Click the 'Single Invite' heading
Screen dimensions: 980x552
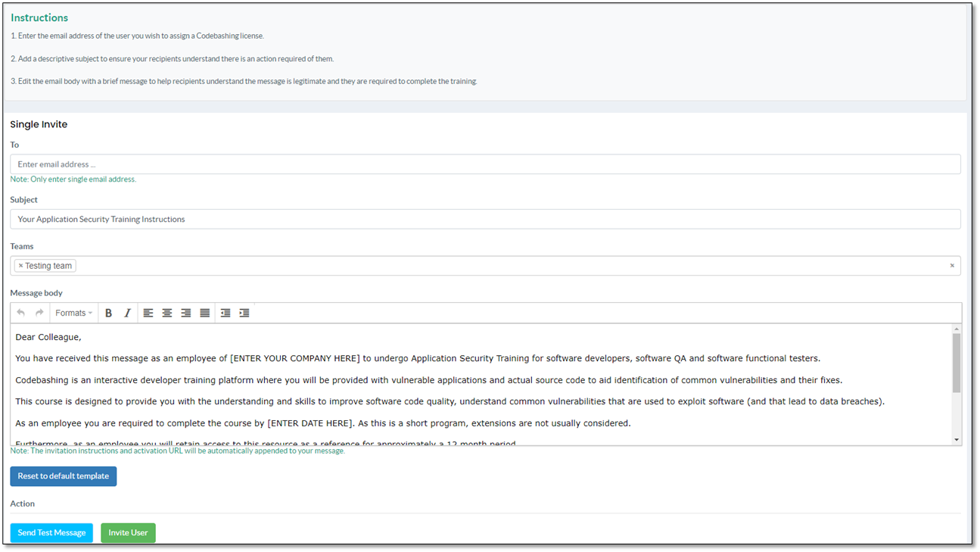click(x=39, y=124)
